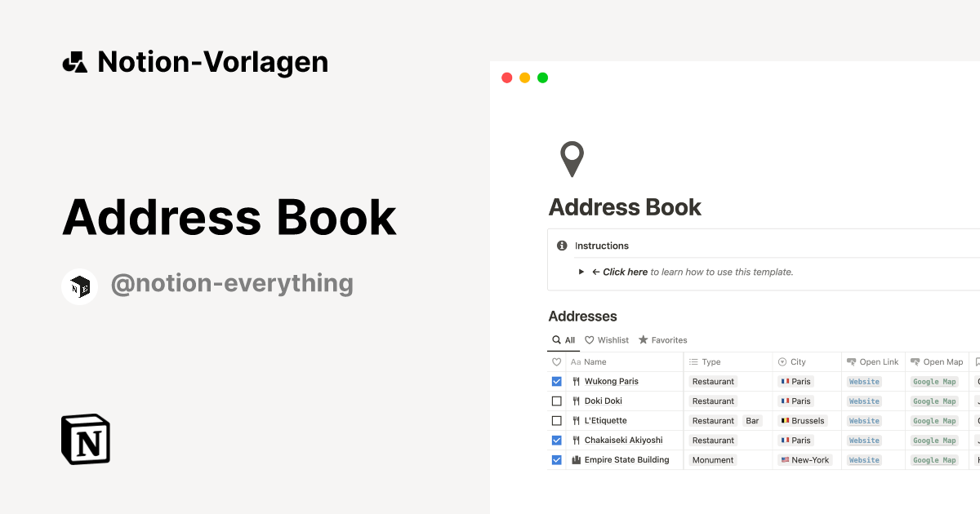Open Google Map for Chakaiseki Akiyoshi
Screen dimensions: 980x514
(934, 440)
